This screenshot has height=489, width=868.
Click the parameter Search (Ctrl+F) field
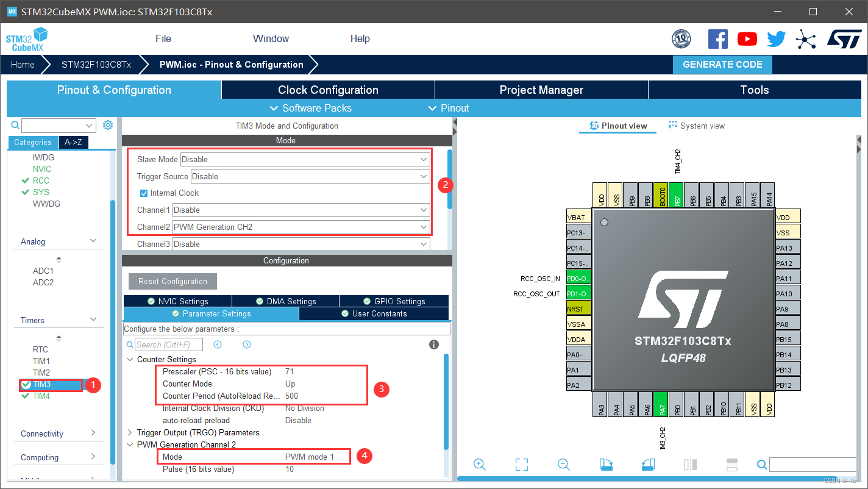[169, 344]
